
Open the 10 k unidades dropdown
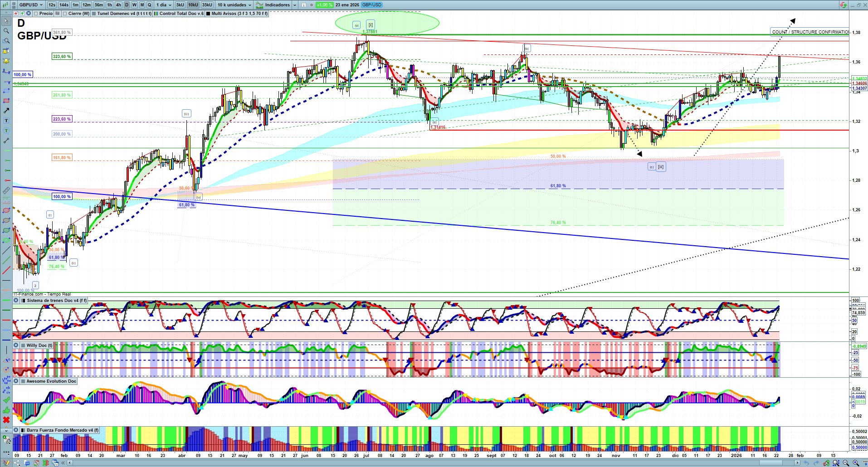pyautogui.click(x=234, y=5)
